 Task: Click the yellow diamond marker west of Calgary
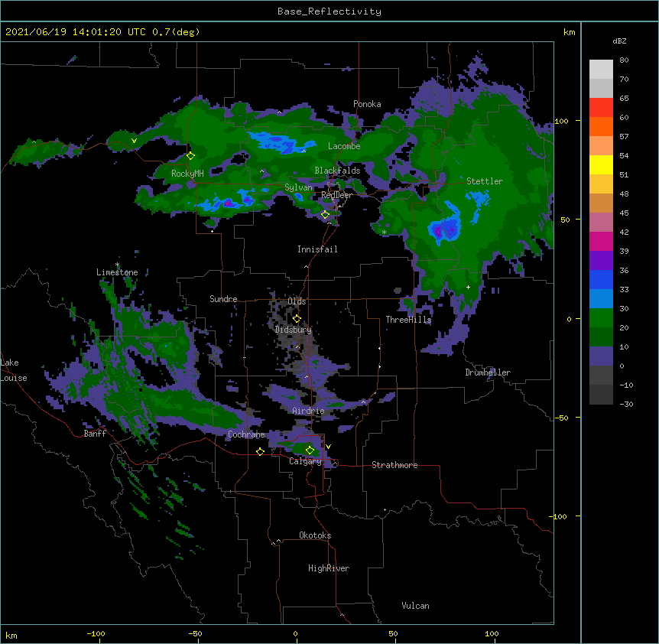[x=260, y=451]
